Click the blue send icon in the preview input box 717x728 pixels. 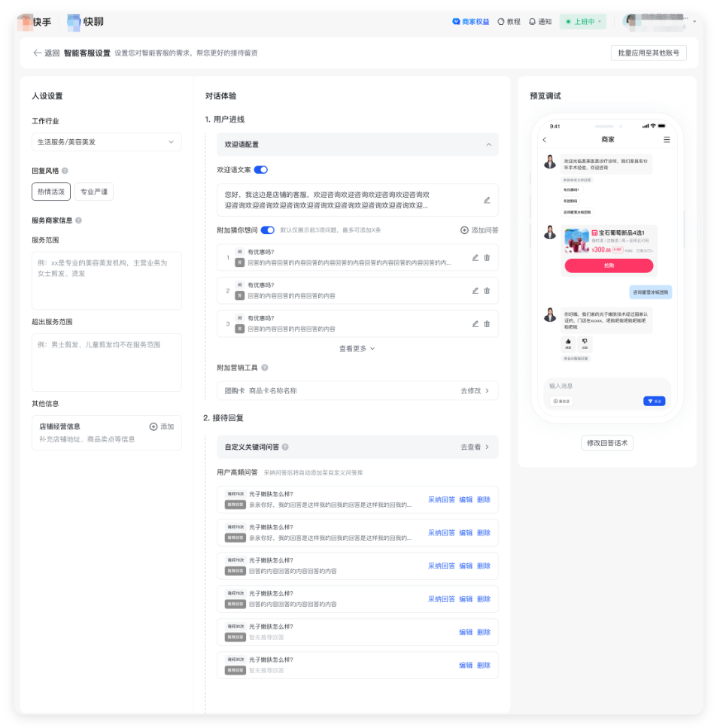click(x=654, y=401)
